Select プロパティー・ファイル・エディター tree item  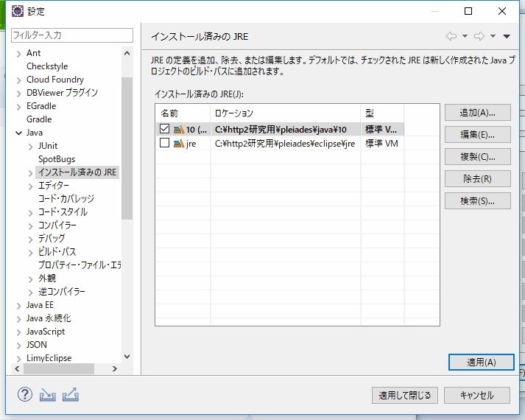tap(80, 265)
